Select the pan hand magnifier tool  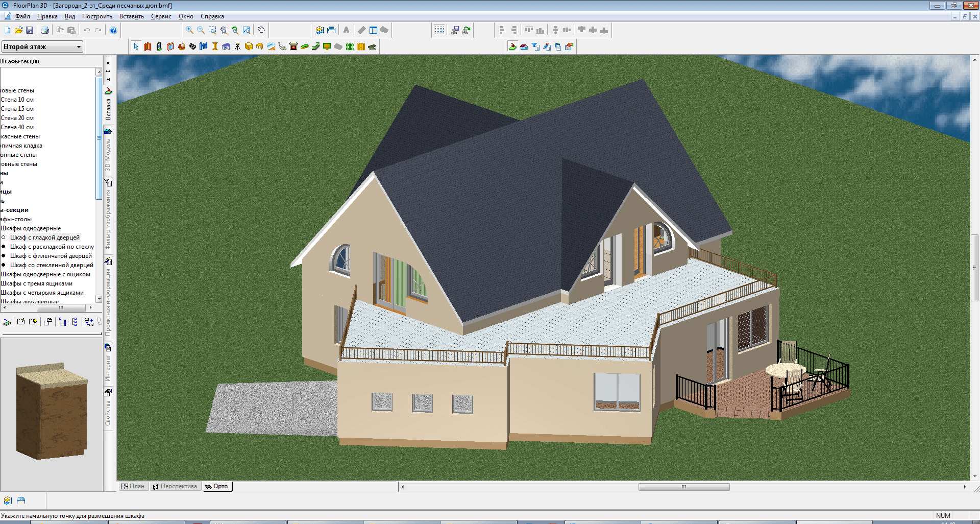(x=224, y=30)
